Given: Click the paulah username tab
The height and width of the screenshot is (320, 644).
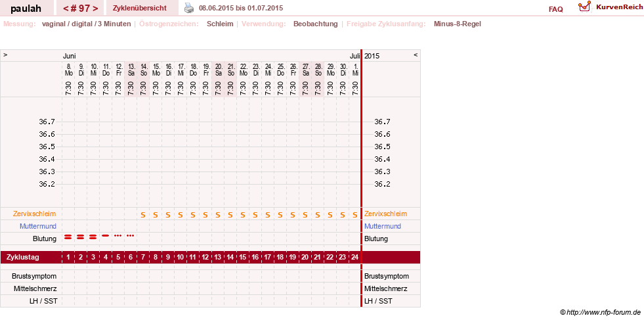Looking at the screenshot, I should 26,9.
